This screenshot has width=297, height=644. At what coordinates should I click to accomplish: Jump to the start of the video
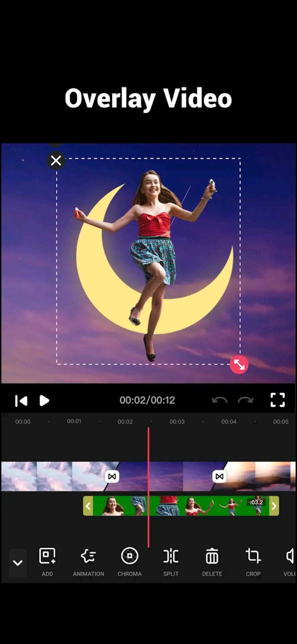click(21, 401)
